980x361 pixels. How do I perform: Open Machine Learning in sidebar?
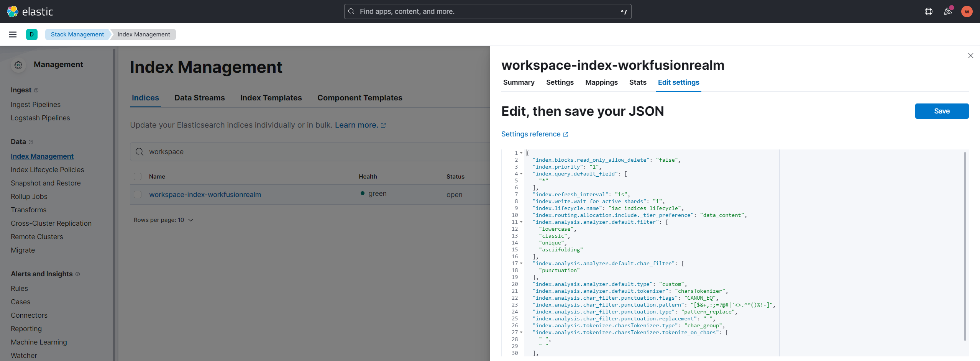(x=39, y=342)
